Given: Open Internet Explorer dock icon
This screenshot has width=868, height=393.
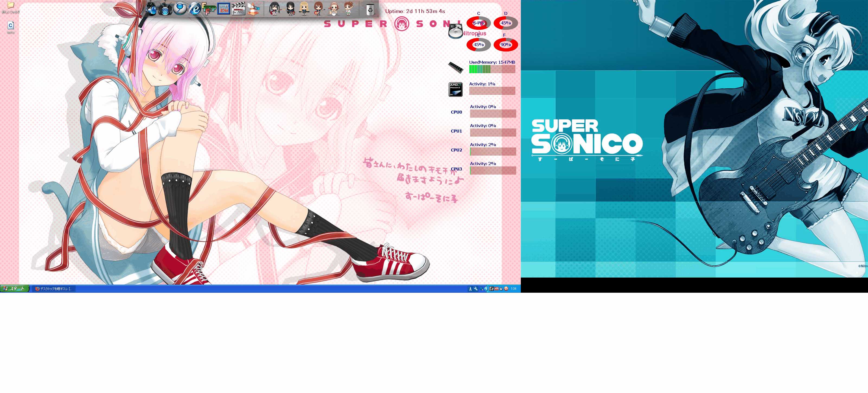Looking at the screenshot, I should pyautogui.click(x=195, y=9).
